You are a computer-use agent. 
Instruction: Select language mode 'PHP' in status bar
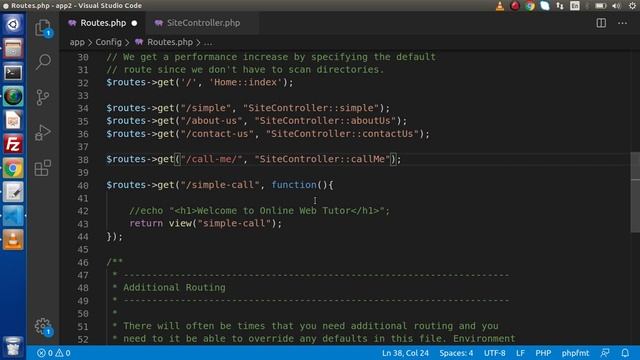click(543, 353)
